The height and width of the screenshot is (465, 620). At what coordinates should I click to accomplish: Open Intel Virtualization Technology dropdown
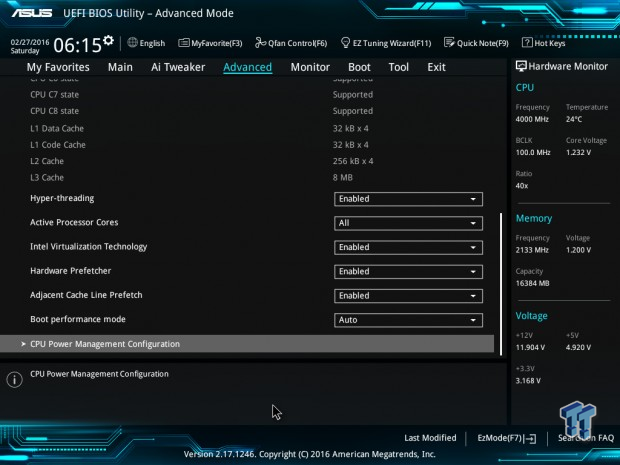[408, 247]
